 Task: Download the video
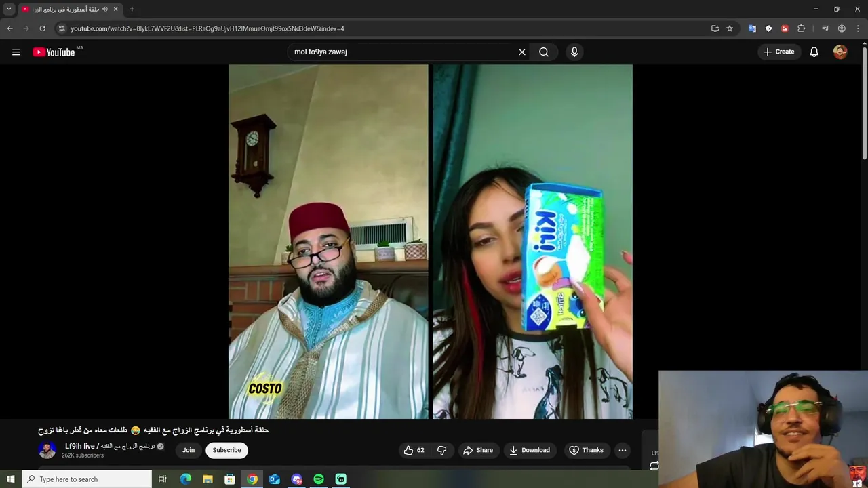(530, 450)
